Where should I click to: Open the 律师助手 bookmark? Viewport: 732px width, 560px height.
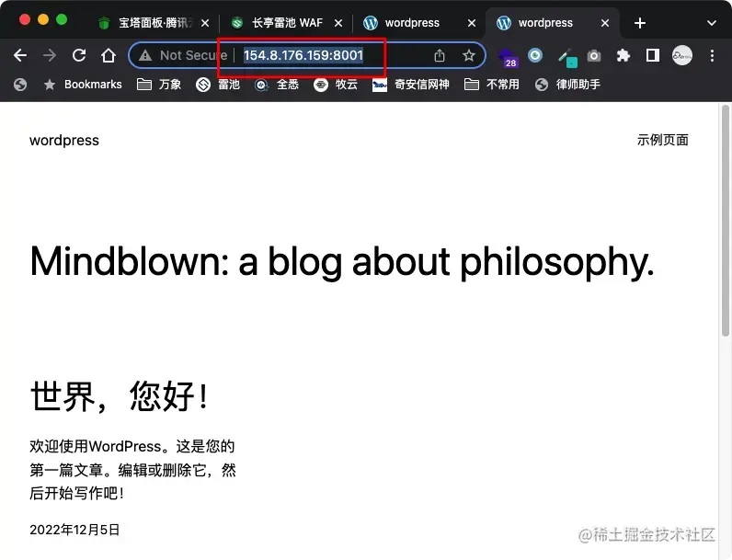click(x=567, y=85)
